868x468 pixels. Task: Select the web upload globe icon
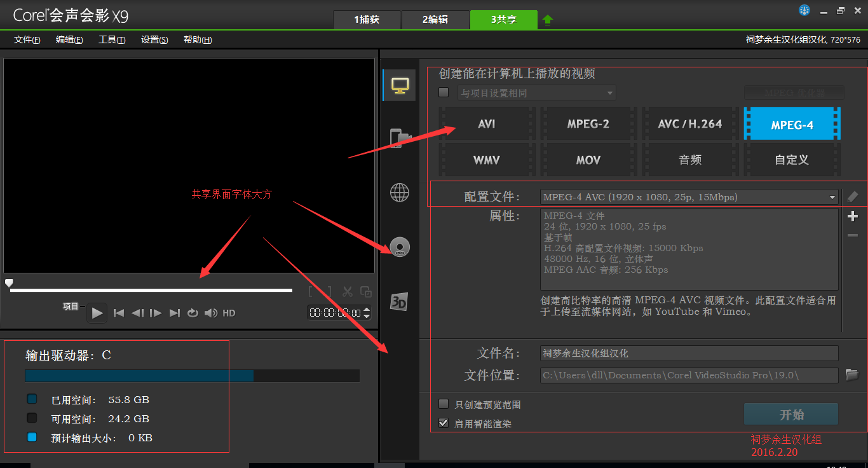pyautogui.click(x=400, y=192)
